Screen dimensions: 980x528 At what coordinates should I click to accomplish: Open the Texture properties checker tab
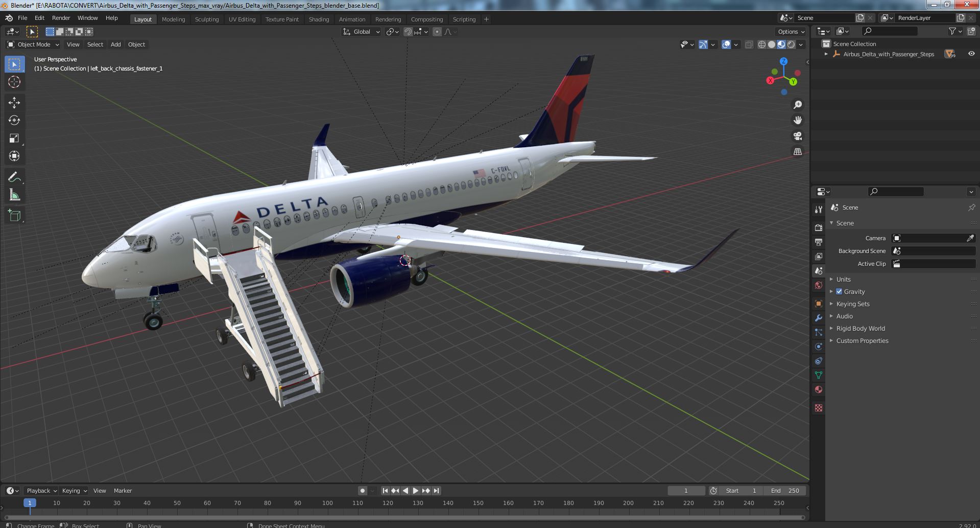pos(819,408)
